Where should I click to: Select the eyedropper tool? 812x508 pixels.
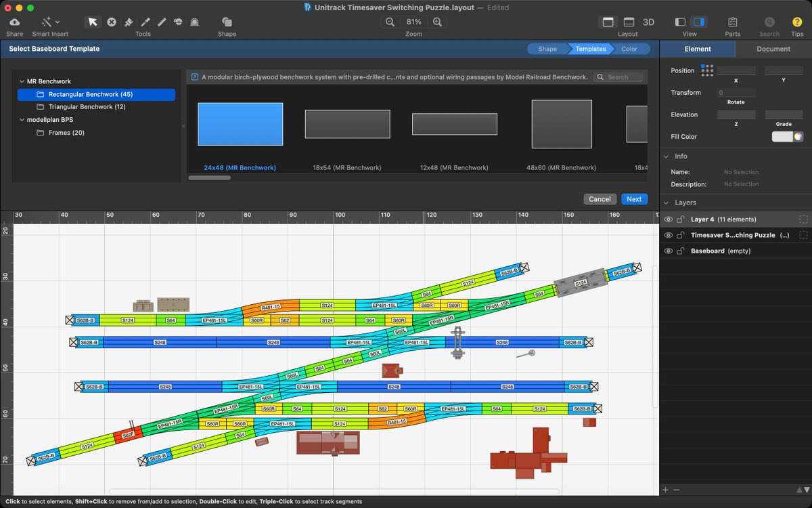coord(145,22)
